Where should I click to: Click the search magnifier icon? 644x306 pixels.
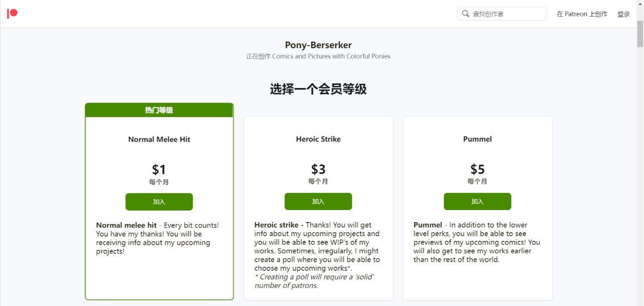465,14
